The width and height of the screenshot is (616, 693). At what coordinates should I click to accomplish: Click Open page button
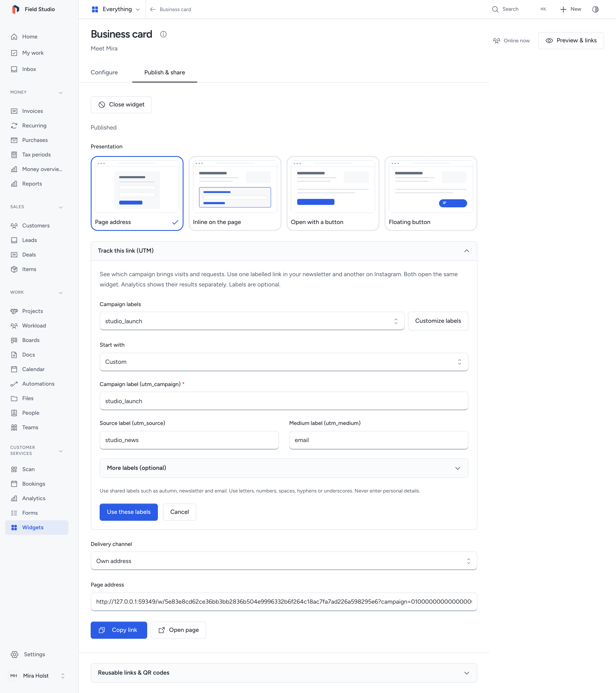pyautogui.click(x=178, y=630)
